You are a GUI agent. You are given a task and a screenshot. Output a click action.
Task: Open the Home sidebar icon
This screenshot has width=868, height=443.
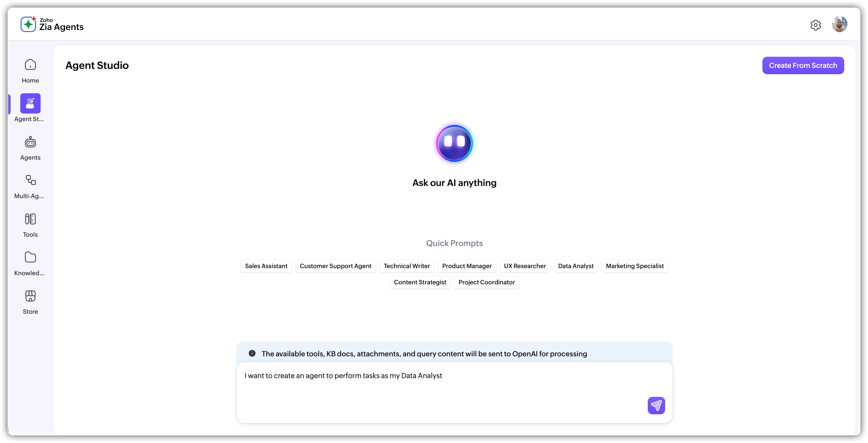click(x=30, y=65)
